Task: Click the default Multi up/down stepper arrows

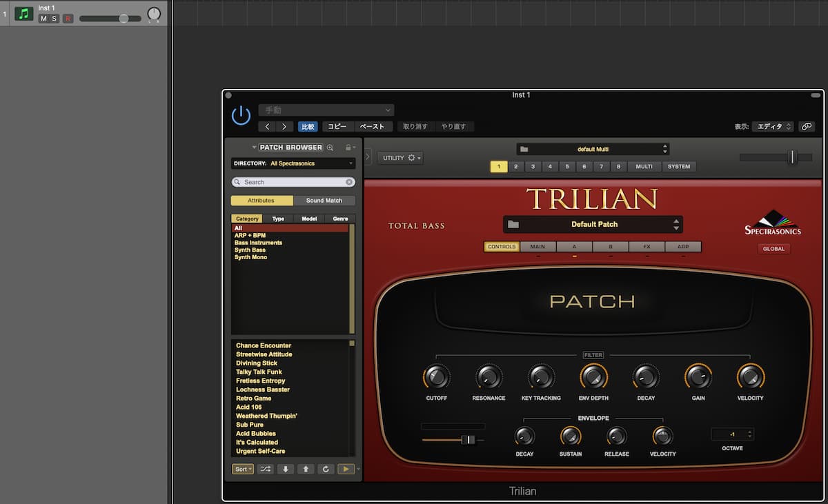Action: point(665,149)
